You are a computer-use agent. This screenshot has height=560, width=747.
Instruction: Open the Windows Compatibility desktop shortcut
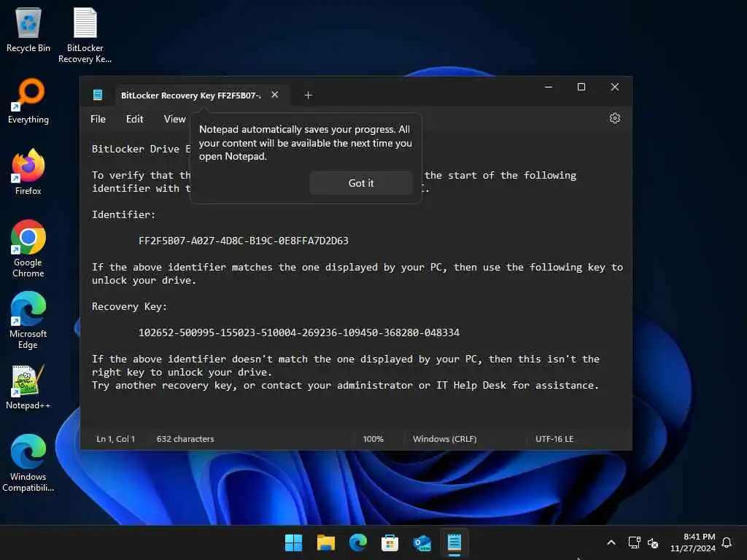[x=28, y=463]
